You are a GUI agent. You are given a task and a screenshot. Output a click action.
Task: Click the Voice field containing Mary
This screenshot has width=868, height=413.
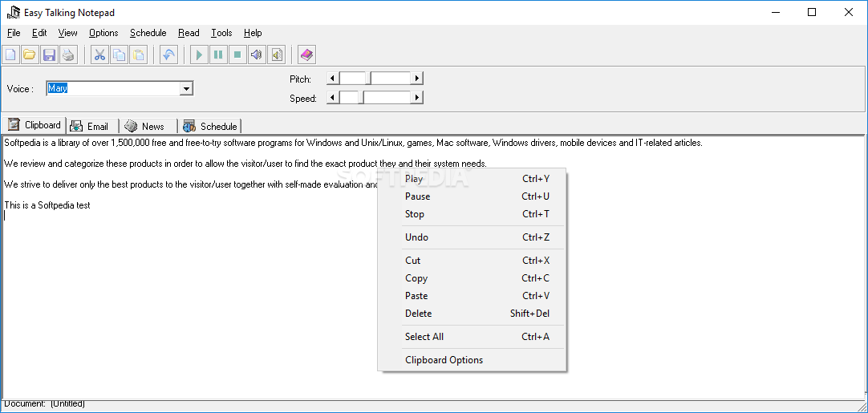113,88
